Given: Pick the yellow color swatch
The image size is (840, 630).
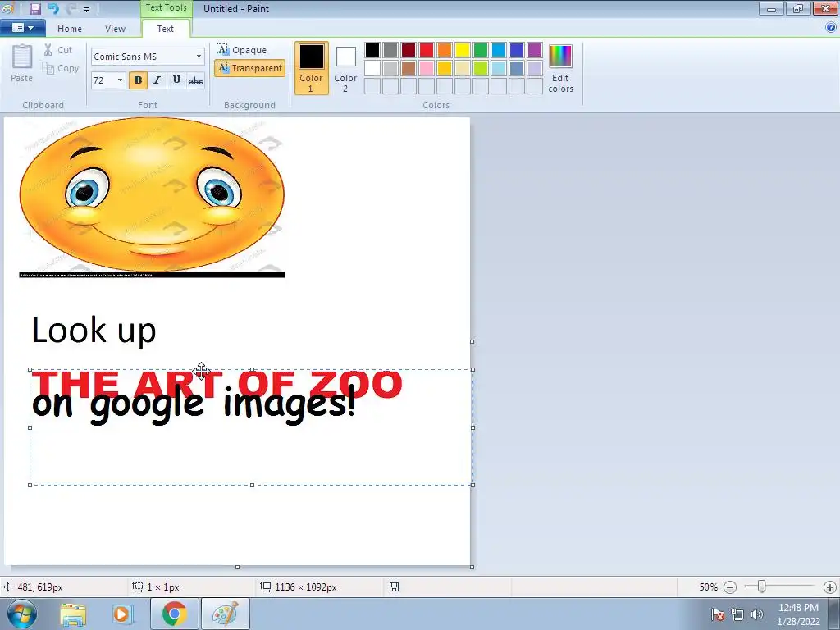Looking at the screenshot, I should tap(463, 50).
